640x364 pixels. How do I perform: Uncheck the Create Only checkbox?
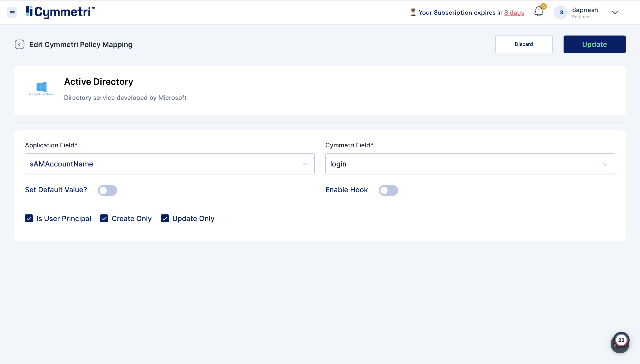pos(104,218)
